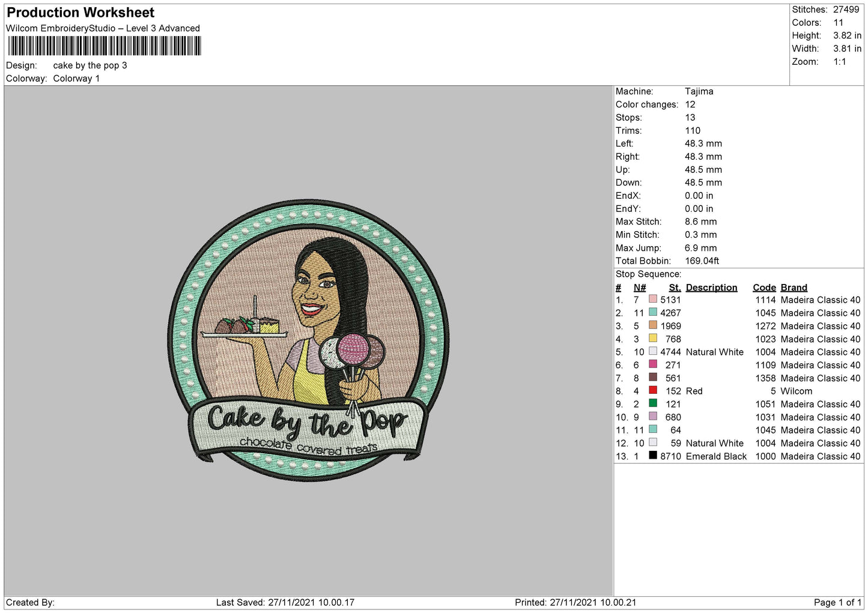Click the 'Code' column header

pyautogui.click(x=764, y=288)
